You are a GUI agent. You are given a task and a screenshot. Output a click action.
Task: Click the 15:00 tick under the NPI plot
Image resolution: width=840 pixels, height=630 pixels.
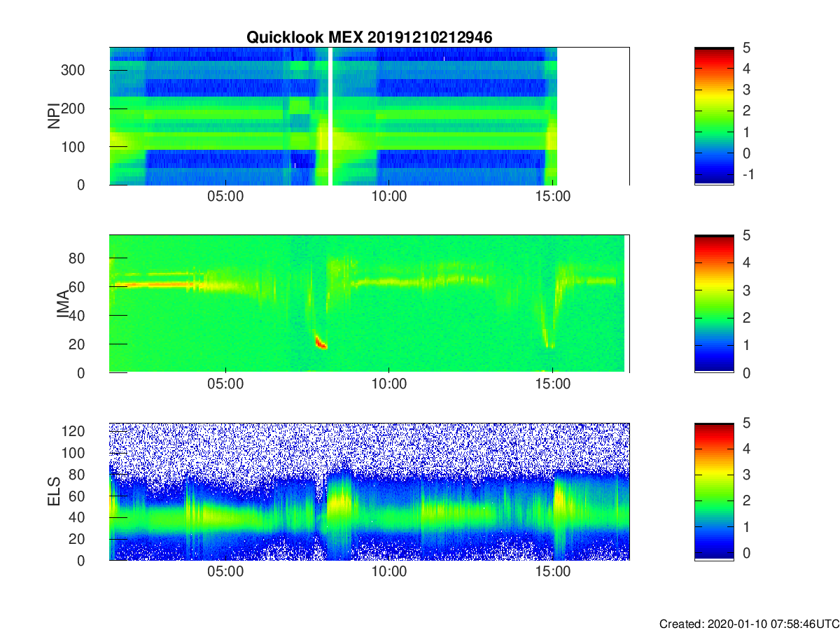[x=553, y=196]
